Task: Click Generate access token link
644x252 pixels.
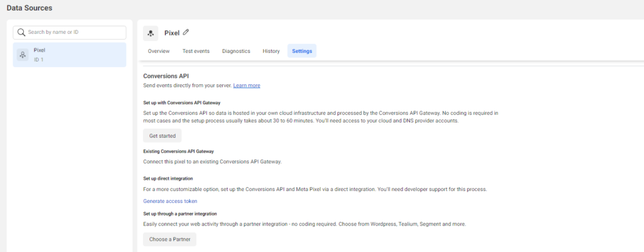Action: [170, 201]
